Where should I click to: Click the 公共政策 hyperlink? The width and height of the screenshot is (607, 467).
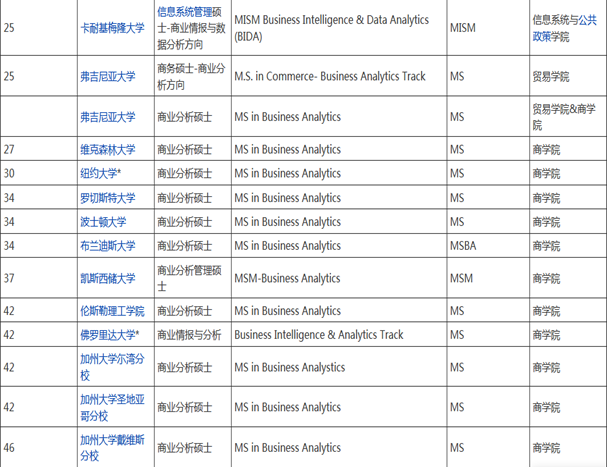point(550,35)
